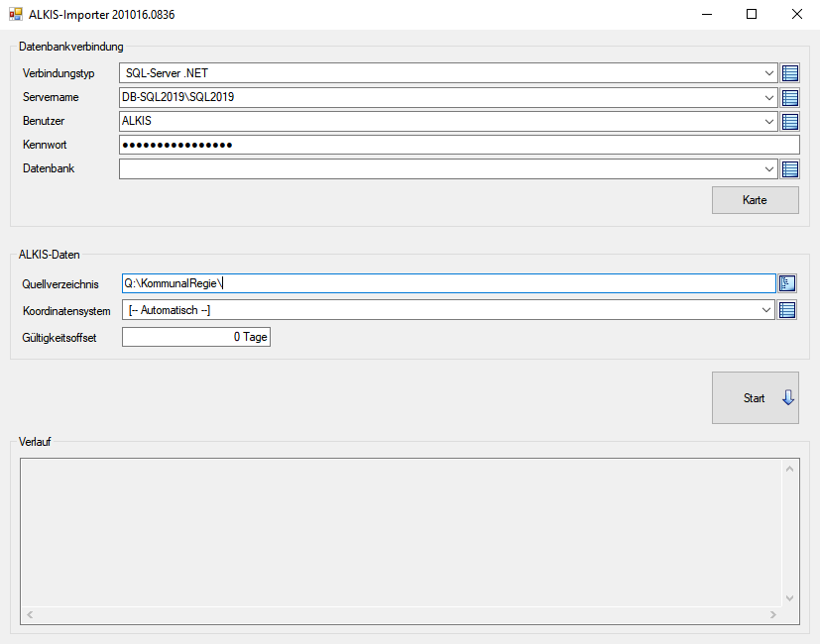Click Verlauf horizontal scrollbar right arrow
820x644 pixels.
click(774, 615)
